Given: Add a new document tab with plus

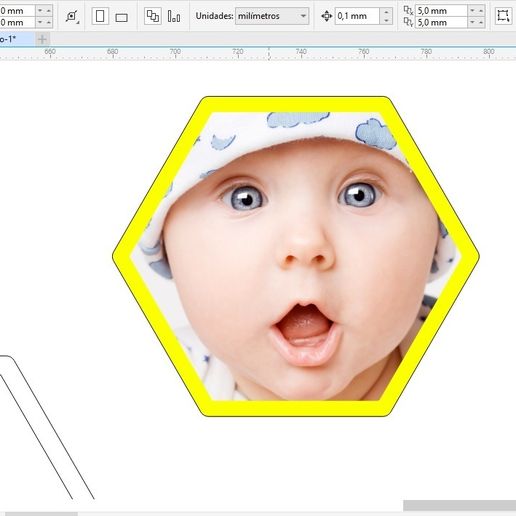Looking at the screenshot, I should pos(42,39).
